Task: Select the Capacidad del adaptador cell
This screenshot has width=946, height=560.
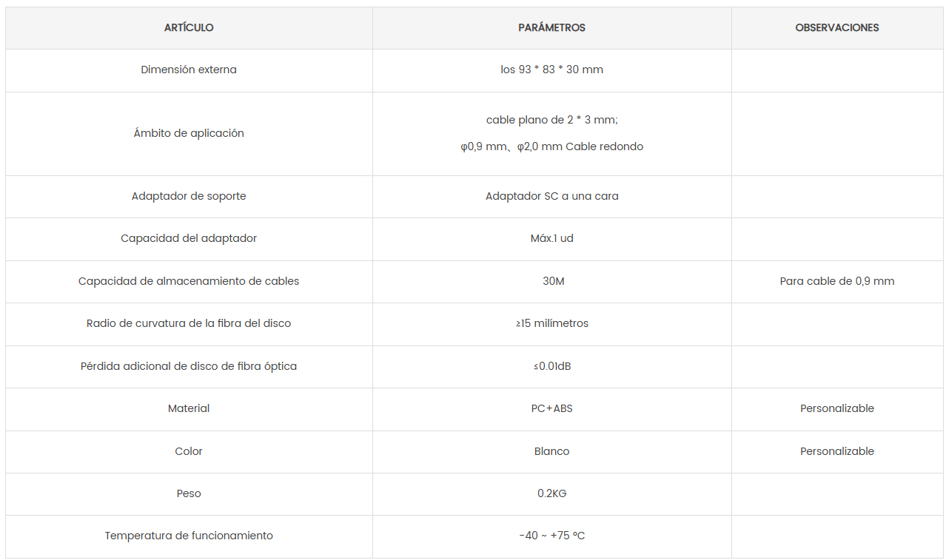Action: (189, 238)
